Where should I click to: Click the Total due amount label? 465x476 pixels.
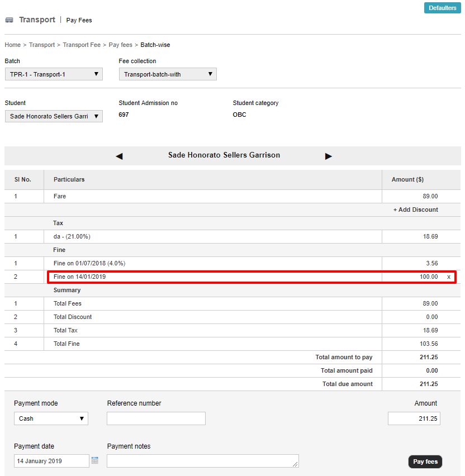click(x=348, y=384)
